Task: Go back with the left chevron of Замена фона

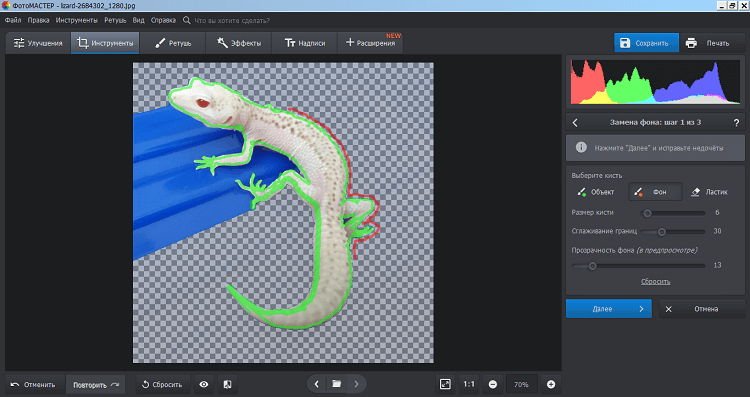Action: tap(575, 122)
